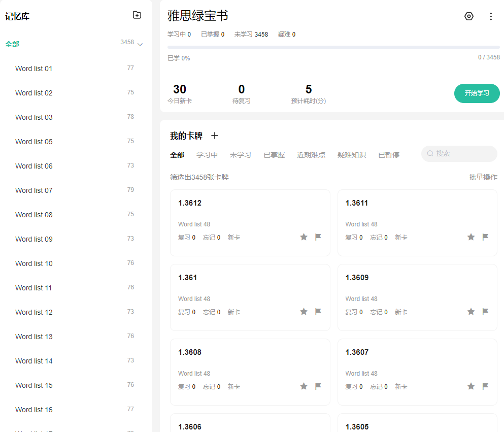Flag the card 1.3608
Screen dimensions: 504x432
point(318,386)
